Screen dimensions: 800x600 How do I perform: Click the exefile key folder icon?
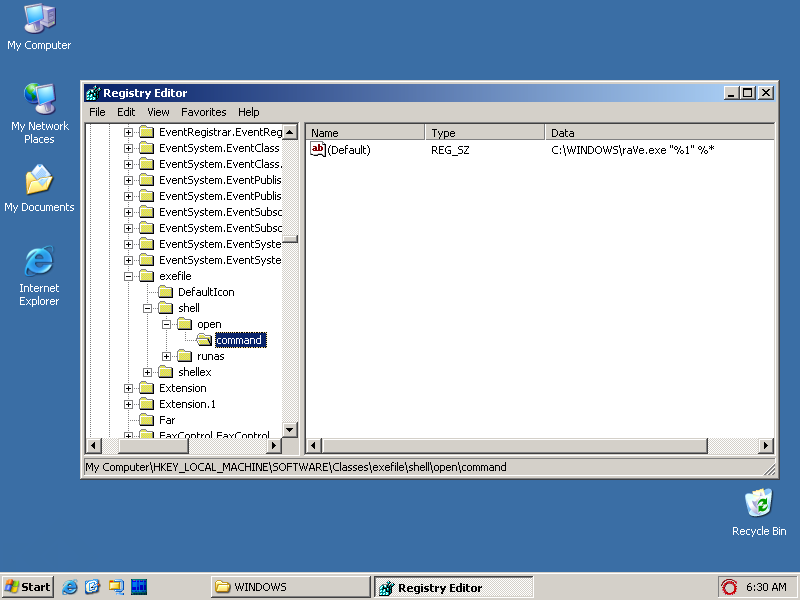[146, 276]
